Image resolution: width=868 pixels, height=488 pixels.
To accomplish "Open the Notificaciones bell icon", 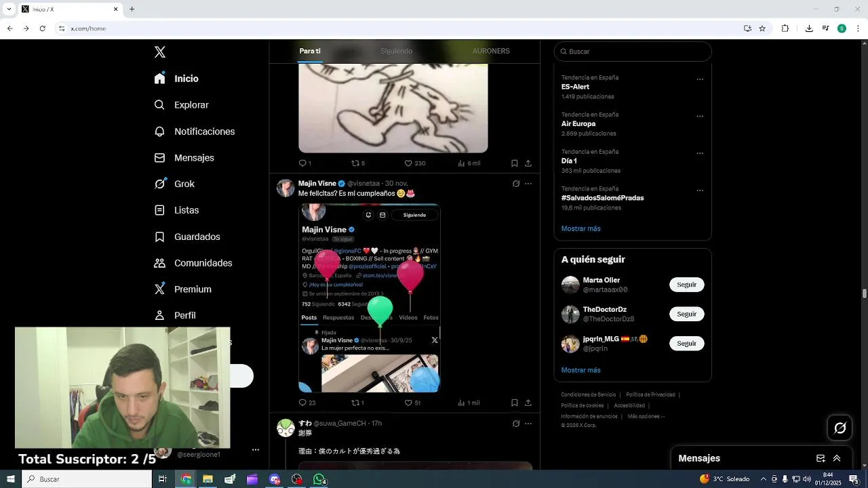I will pyautogui.click(x=159, y=131).
